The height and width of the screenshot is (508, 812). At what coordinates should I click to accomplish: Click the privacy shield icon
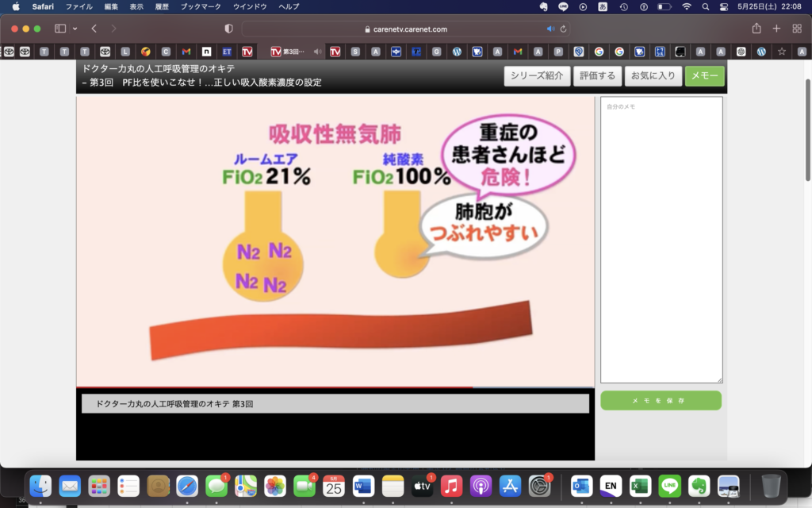229,29
